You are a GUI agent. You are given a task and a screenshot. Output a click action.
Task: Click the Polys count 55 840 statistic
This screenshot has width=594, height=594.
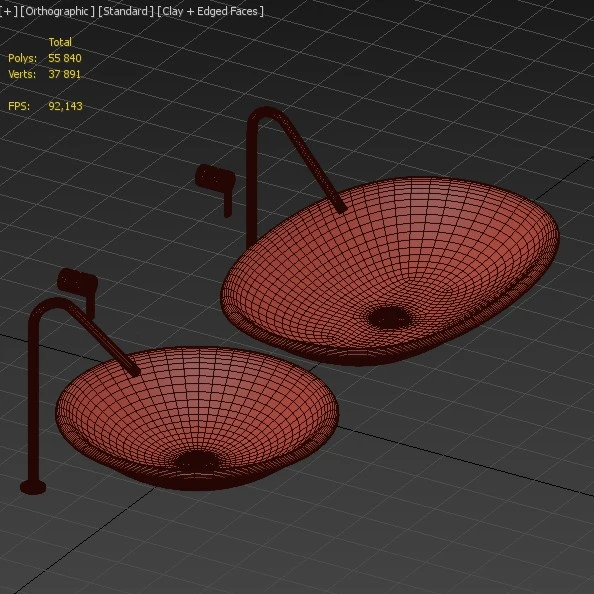coord(65,58)
